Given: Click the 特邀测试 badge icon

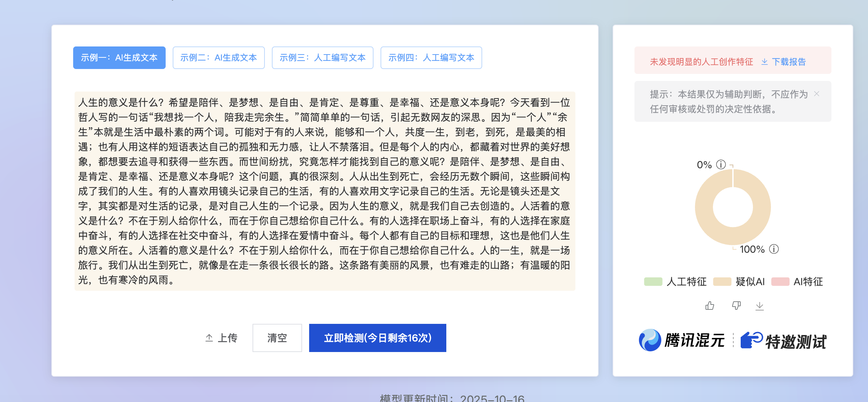Looking at the screenshot, I should [751, 340].
